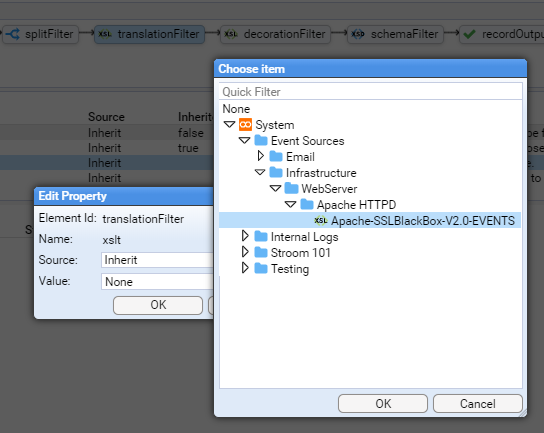Cancel the Choose item dialog
Image resolution: width=544 pixels, height=433 pixels.
click(x=478, y=404)
